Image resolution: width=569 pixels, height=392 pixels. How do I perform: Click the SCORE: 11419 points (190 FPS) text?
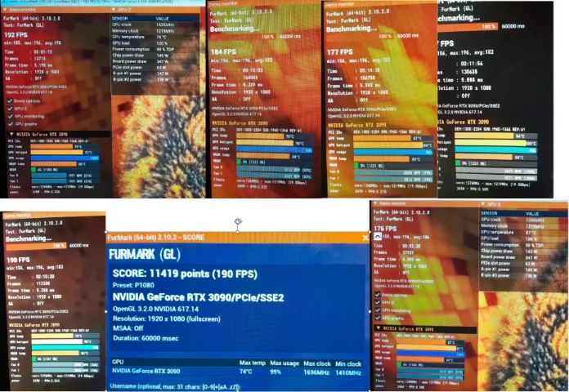click(185, 274)
